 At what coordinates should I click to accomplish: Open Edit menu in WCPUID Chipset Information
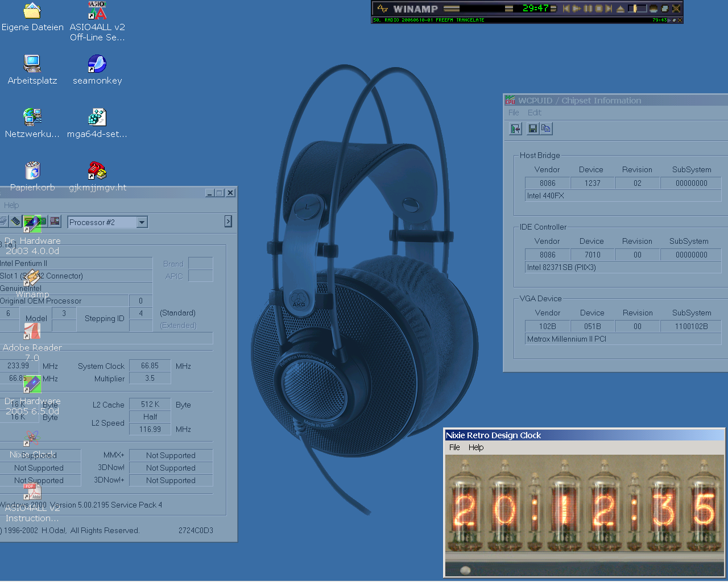pos(534,113)
